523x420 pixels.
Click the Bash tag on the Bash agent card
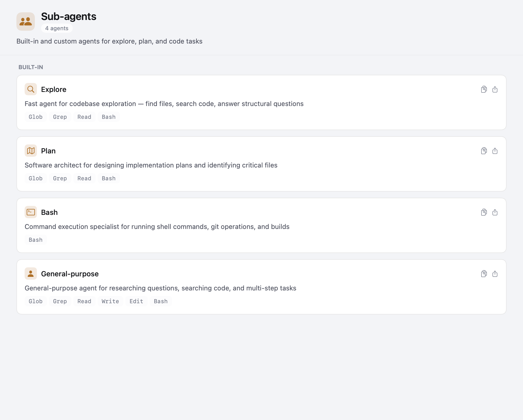(36, 240)
